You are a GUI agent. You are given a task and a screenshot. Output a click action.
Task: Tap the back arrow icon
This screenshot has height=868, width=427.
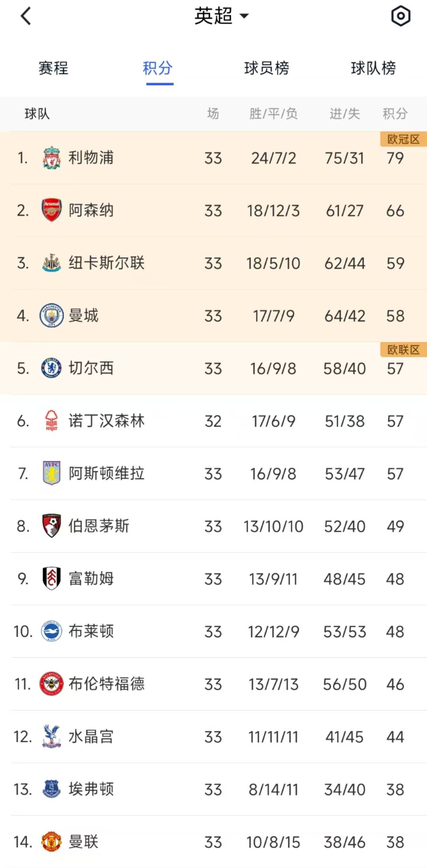26,17
